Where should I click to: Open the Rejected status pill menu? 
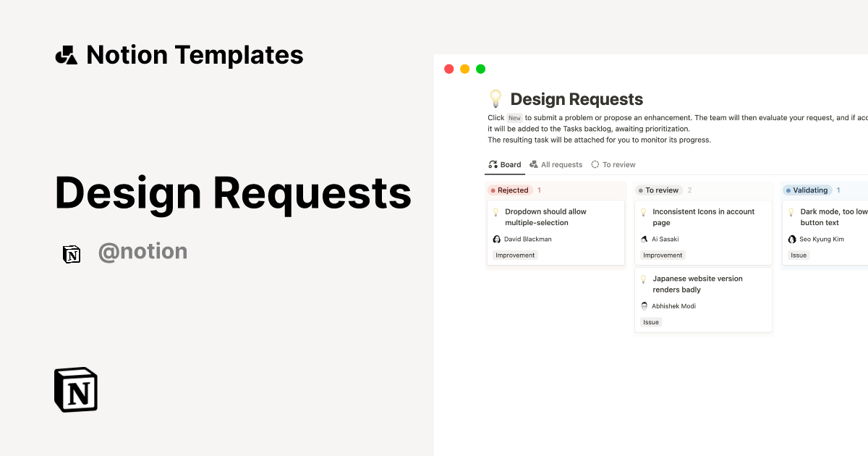(509, 190)
